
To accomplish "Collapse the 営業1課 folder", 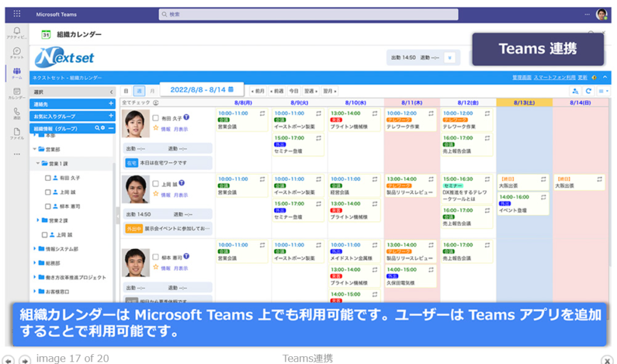I will (x=38, y=163).
